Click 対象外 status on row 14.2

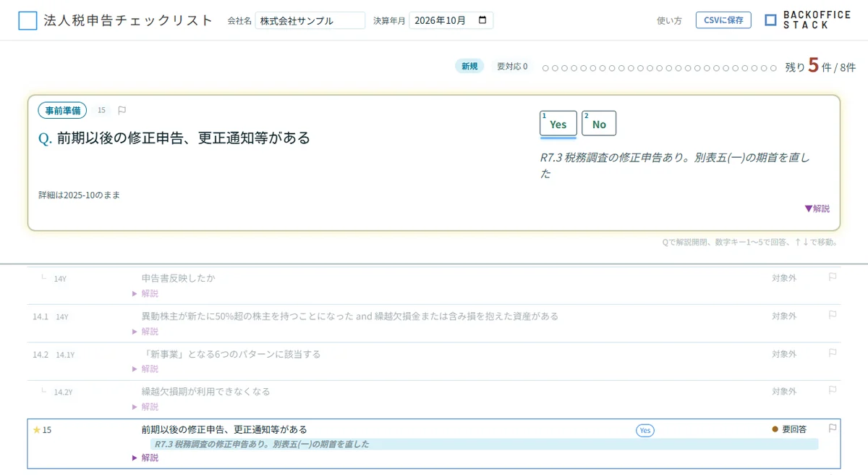pyautogui.click(x=784, y=354)
